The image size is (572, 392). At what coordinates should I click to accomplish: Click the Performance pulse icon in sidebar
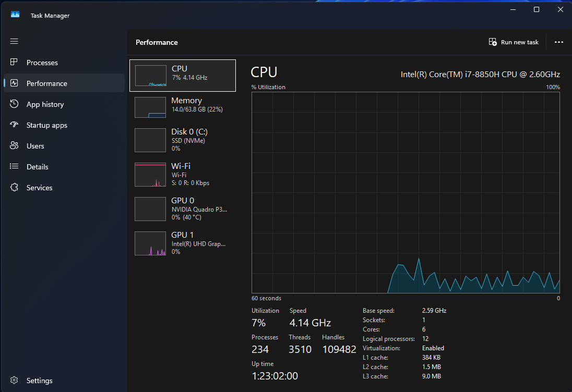(14, 83)
